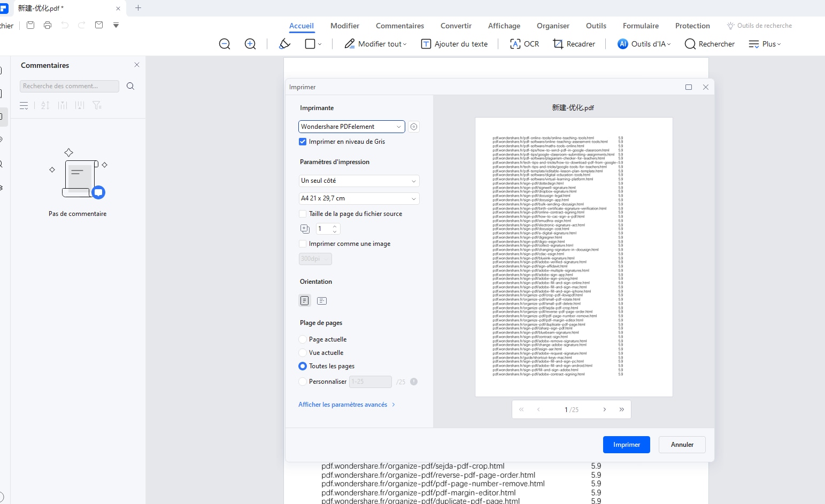Click the filter comments funnel icon
The width and height of the screenshot is (825, 504).
click(x=97, y=105)
